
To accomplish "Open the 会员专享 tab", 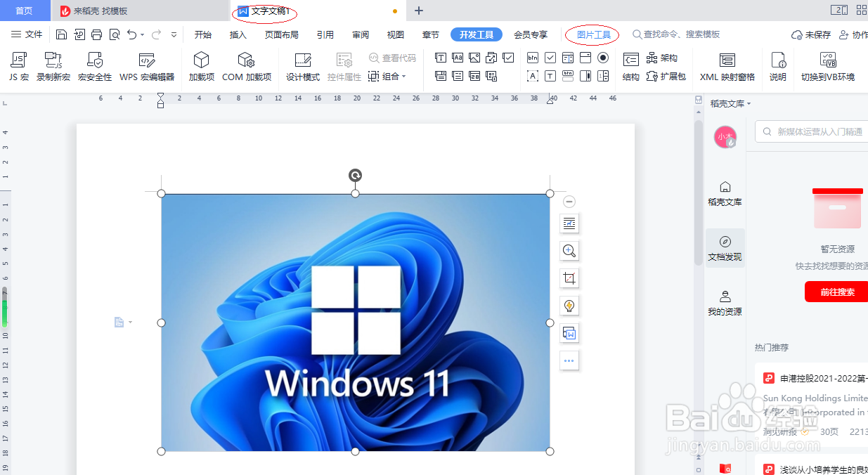I will tap(531, 34).
